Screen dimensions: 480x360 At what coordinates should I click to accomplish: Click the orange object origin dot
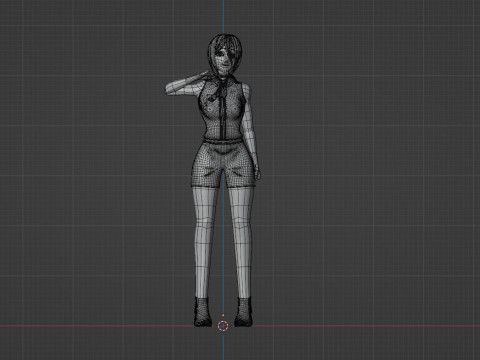tap(223, 315)
